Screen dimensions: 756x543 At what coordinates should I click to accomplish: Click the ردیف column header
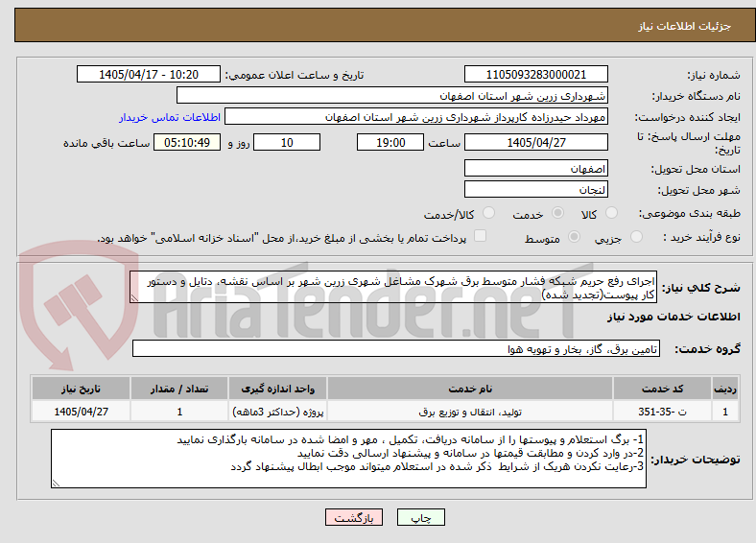(x=725, y=389)
